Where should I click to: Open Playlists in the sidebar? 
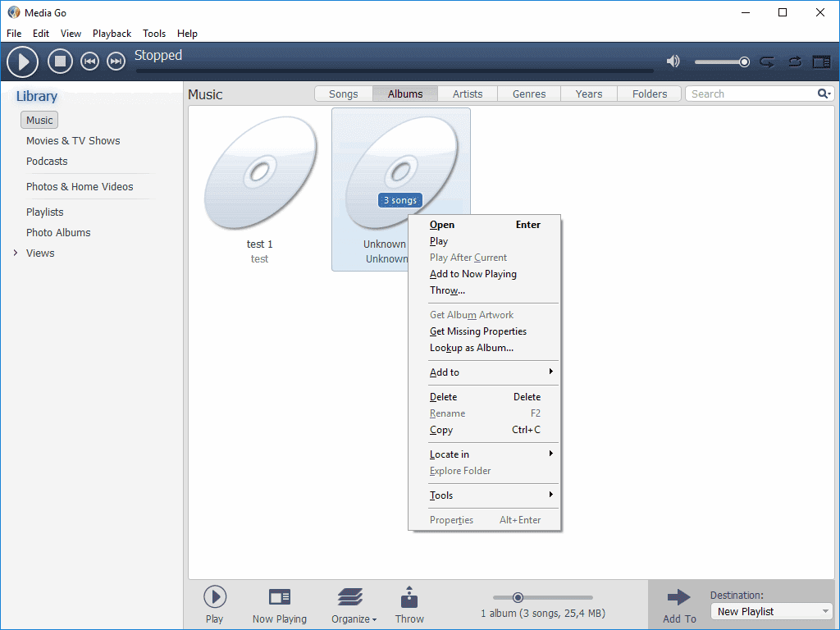click(44, 212)
